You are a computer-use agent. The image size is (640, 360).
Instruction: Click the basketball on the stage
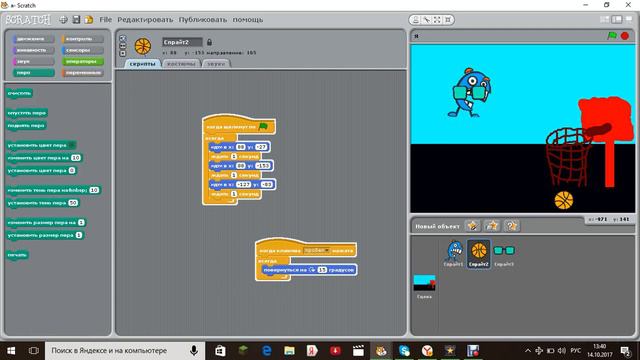[x=564, y=200]
